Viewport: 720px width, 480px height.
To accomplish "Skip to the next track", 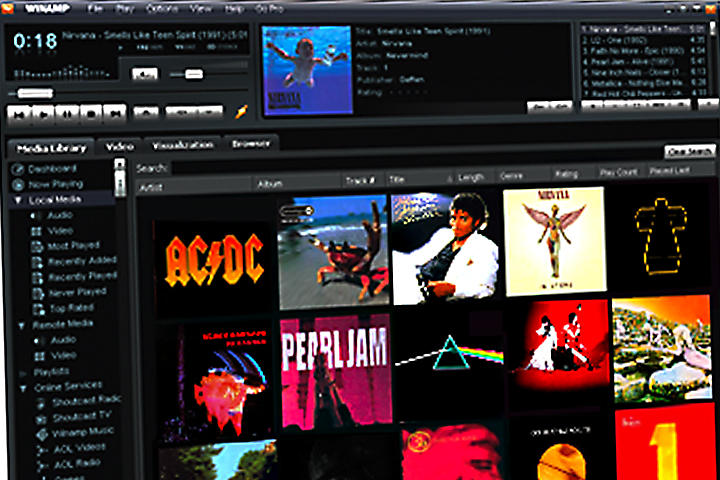I will pyautogui.click(x=115, y=112).
